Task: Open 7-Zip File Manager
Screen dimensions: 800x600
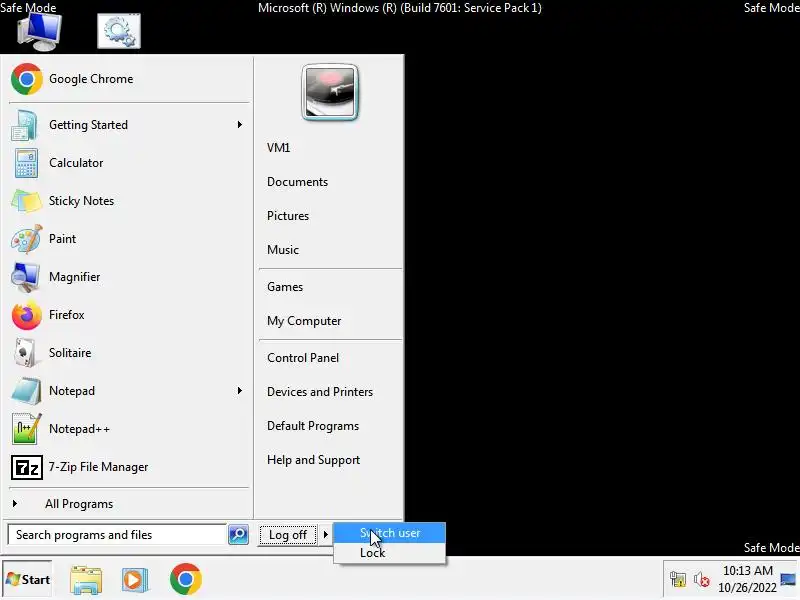Action: coord(128,467)
